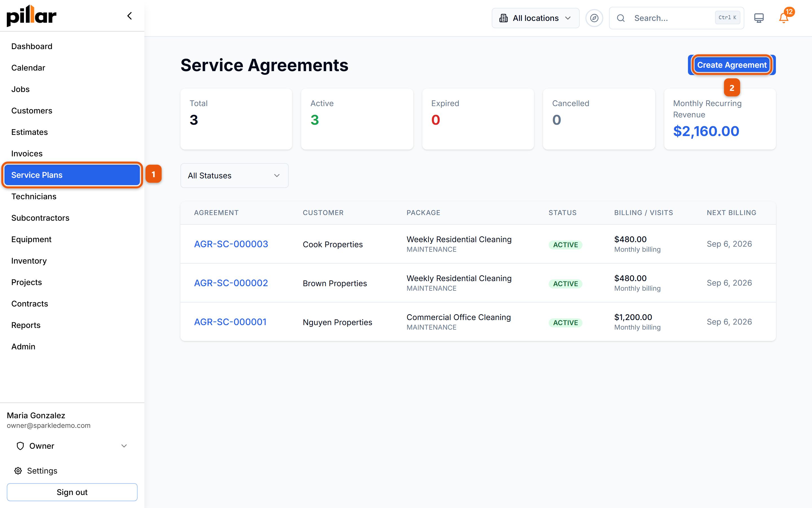Image resolution: width=812 pixels, height=508 pixels.
Task: Click Sign out
Action: click(72, 492)
